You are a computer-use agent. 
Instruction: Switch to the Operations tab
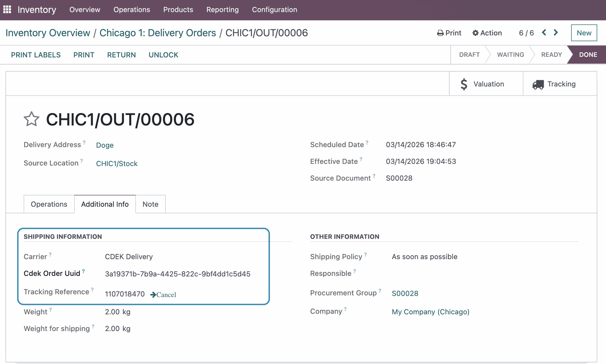(x=49, y=204)
